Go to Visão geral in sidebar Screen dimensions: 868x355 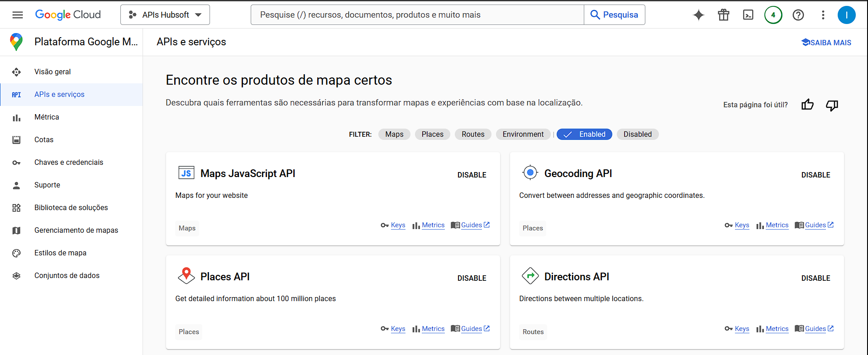click(72, 72)
